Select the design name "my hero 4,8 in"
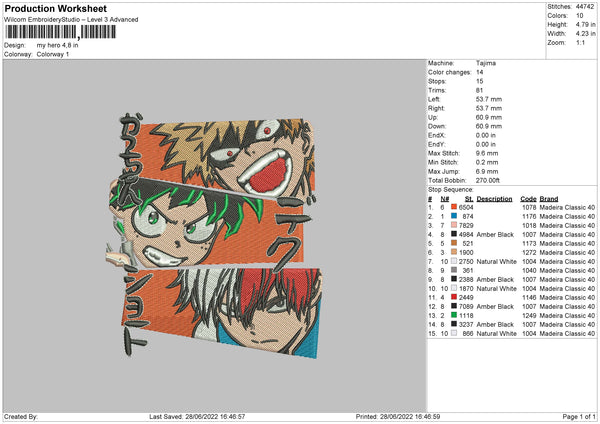Image resolution: width=600 pixels, height=424 pixels. [x=57, y=45]
